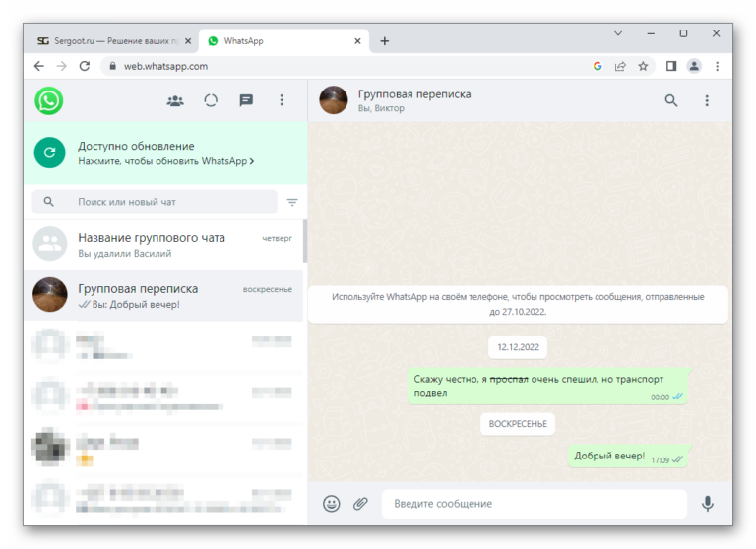Toggle the unread chats filter icon
This screenshot has width=756, height=549.
coord(292,202)
